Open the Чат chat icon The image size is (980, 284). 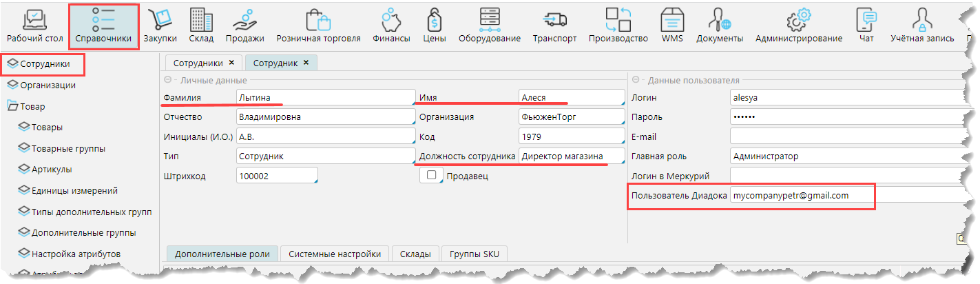tap(866, 20)
